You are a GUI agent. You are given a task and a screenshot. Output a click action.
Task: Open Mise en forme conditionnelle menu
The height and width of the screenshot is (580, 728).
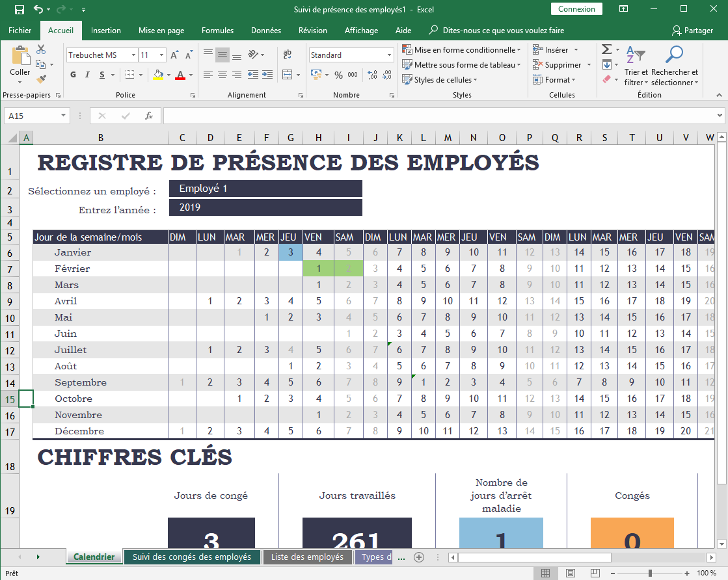(461, 49)
